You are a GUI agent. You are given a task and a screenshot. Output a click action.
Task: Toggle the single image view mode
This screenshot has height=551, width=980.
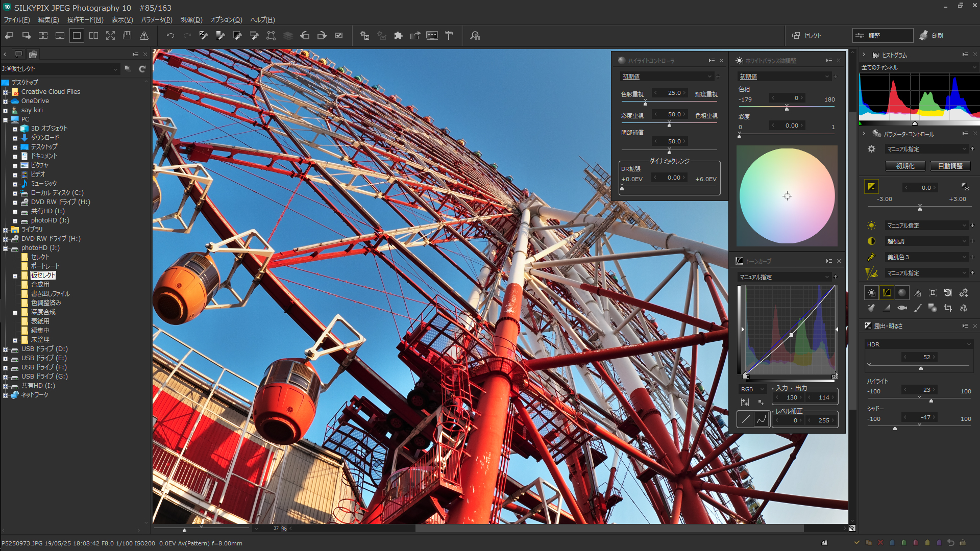coord(77,36)
